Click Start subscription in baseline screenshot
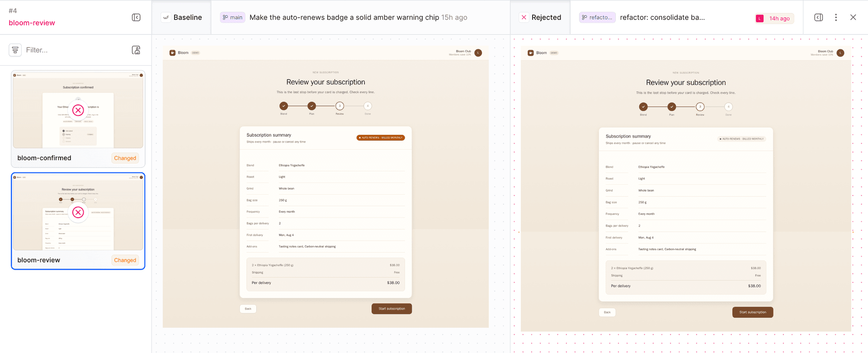The height and width of the screenshot is (353, 868). click(392, 309)
